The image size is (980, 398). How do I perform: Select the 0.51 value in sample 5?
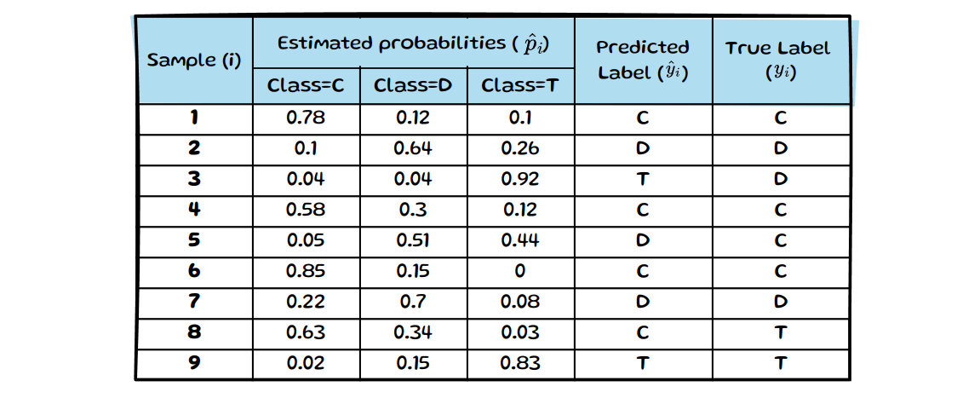[414, 240]
